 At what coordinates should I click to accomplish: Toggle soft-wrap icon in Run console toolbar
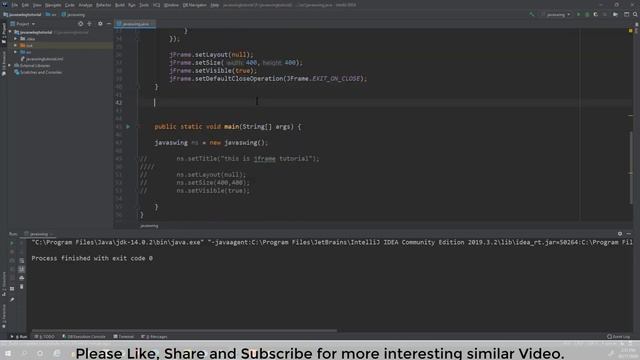(x=22, y=260)
